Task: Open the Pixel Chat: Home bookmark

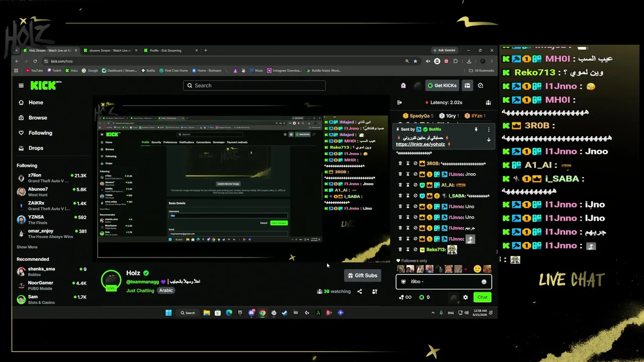Action: 174,70
